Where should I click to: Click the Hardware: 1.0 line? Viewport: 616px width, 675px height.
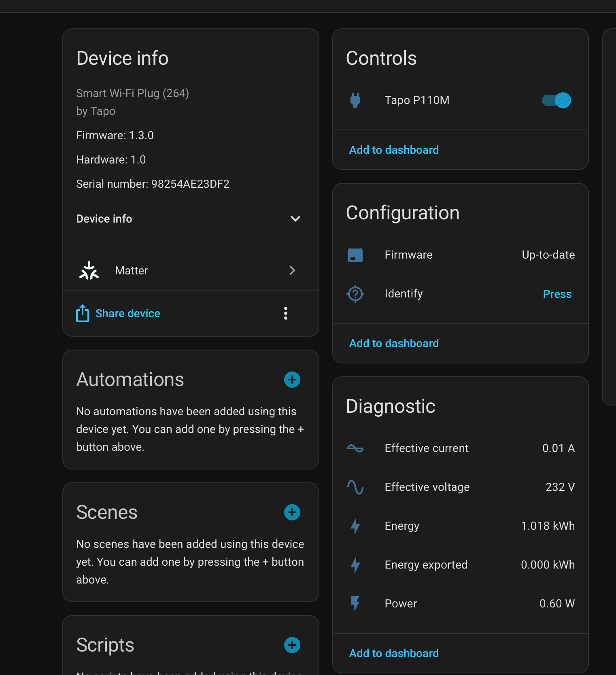(x=111, y=160)
